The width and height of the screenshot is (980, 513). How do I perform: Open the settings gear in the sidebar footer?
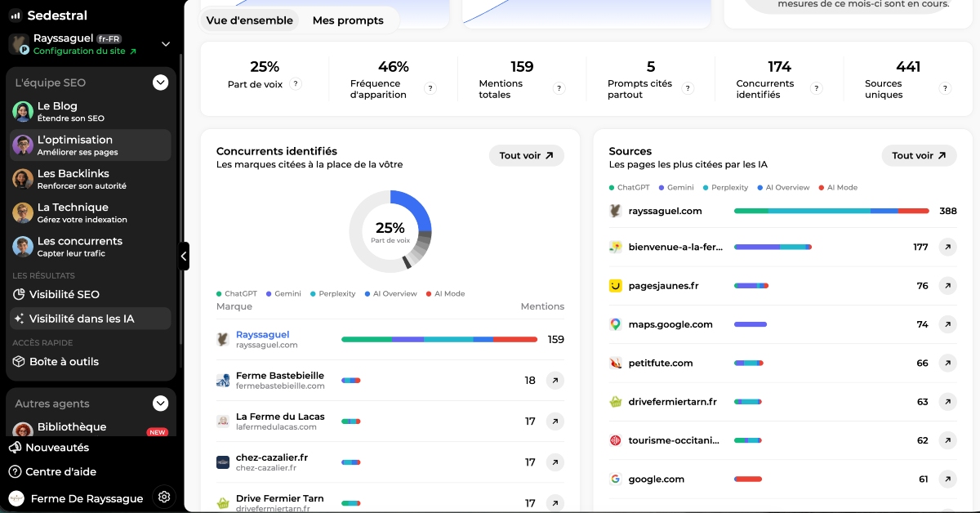point(164,497)
